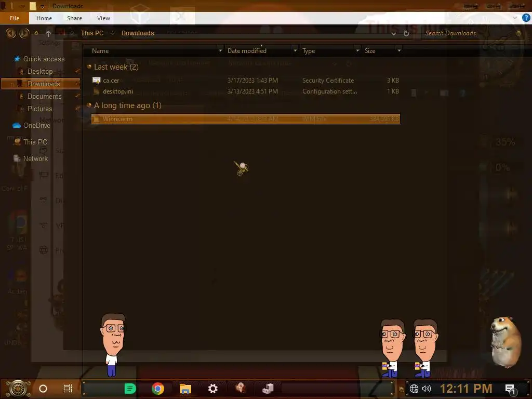Click the OneDrive cloud icon
532x399 pixels.
(17, 125)
